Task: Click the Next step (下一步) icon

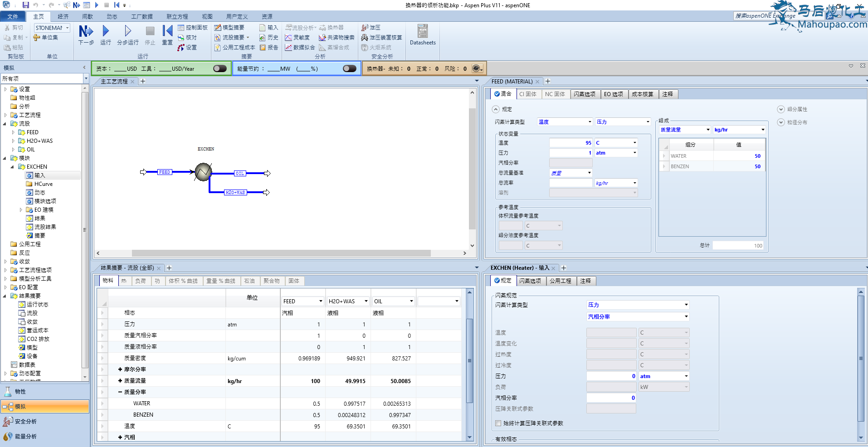Action: (x=86, y=31)
